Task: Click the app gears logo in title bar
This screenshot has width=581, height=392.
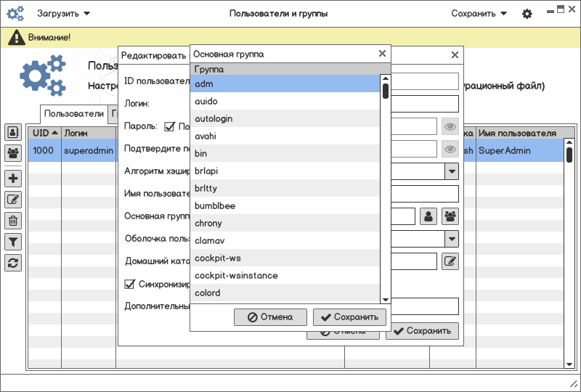Action: click(x=15, y=14)
